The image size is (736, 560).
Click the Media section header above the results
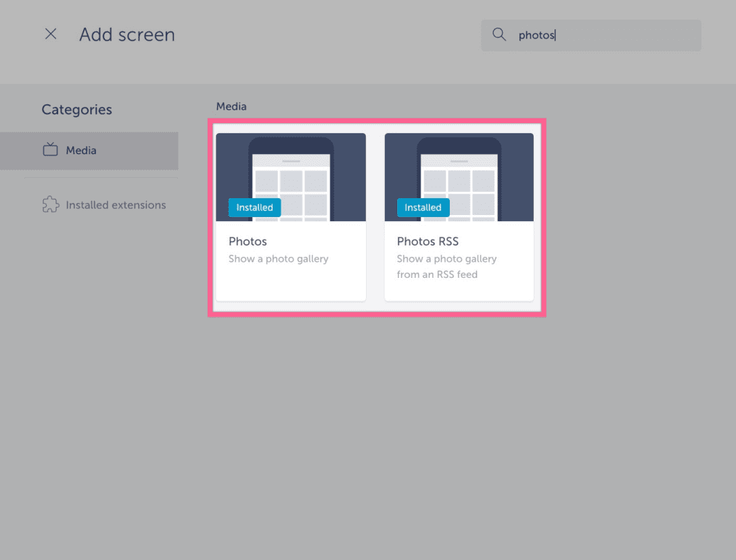pyautogui.click(x=231, y=106)
